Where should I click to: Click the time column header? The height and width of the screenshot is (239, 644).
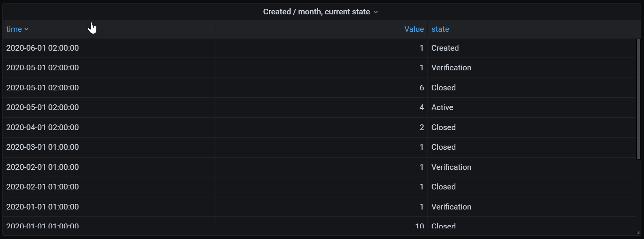click(14, 29)
